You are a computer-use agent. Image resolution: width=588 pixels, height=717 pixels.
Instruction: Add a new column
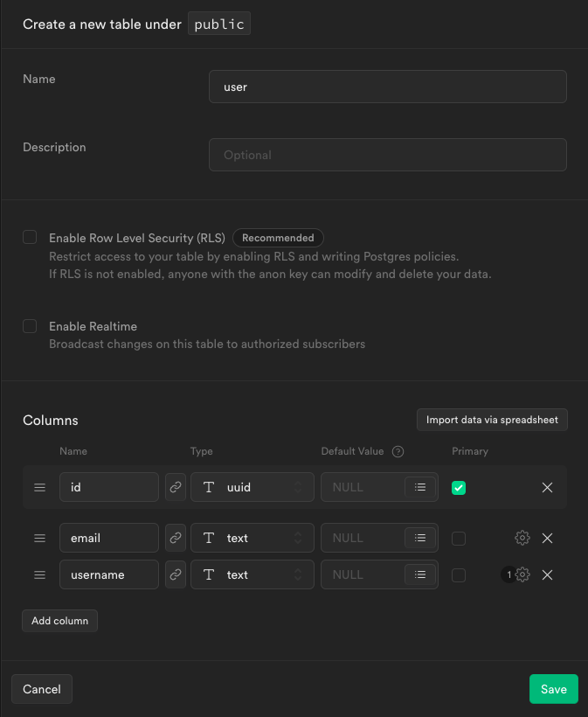point(59,620)
